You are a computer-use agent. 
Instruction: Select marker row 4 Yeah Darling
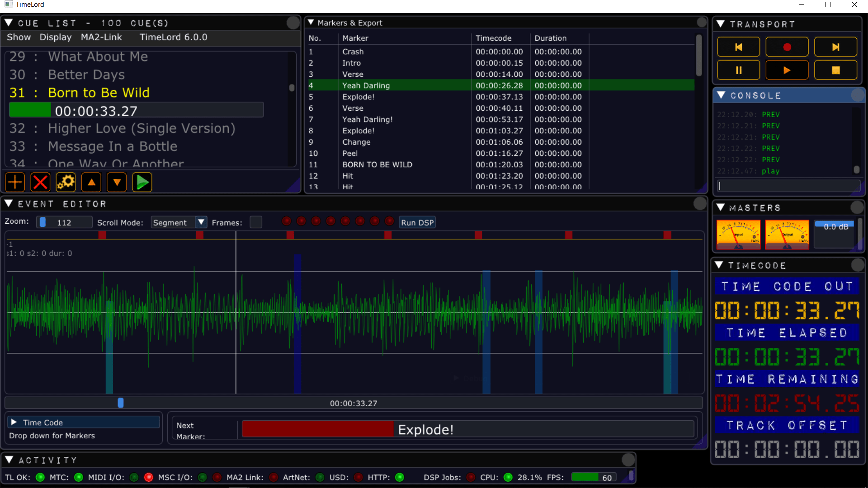(501, 85)
